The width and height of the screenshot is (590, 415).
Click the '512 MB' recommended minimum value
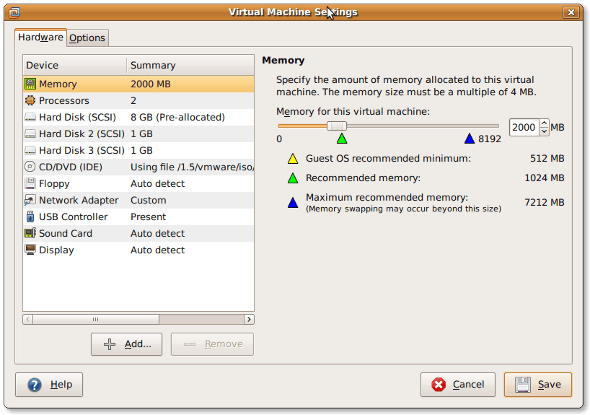click(547, 158)
